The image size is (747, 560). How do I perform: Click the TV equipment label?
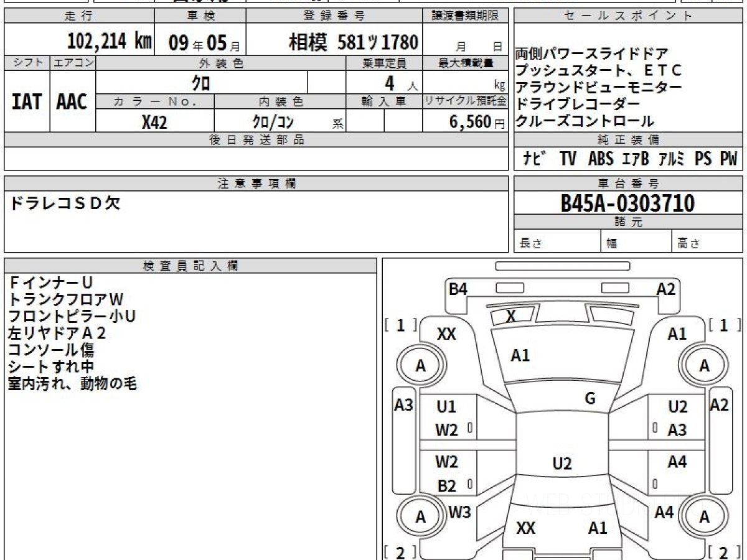pyautogui.click(x=567, y=159)
